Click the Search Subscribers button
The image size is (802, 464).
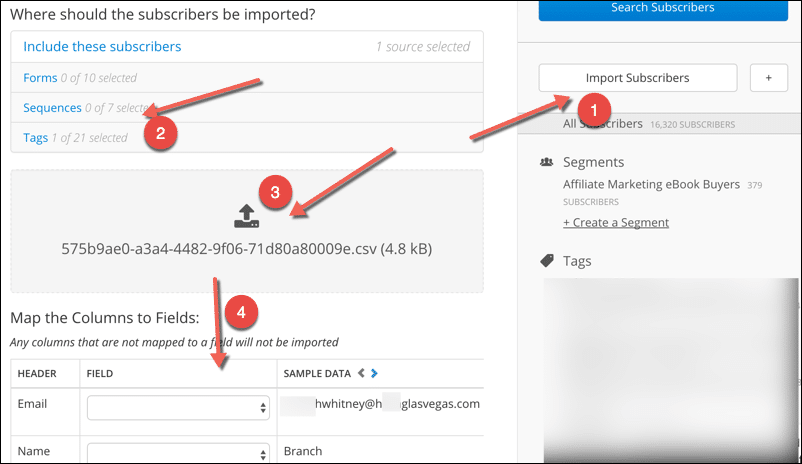(663, 10)
